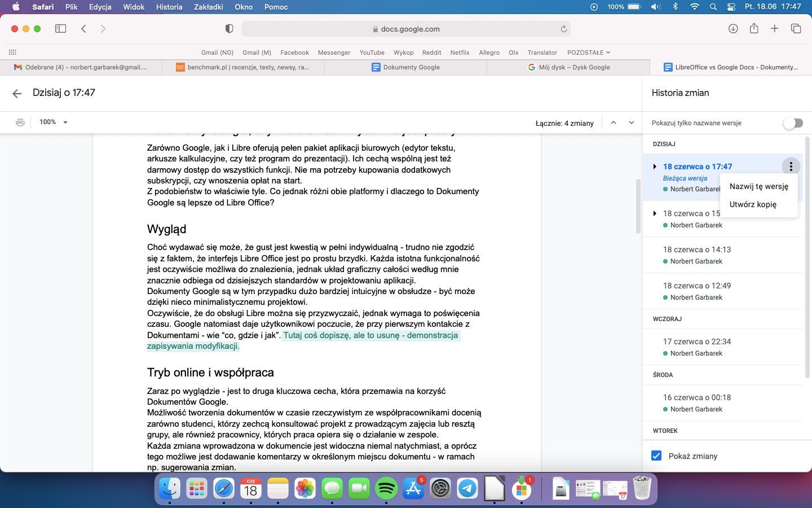Show the Safari tab overview
This screenshot has width=812, height=508.
coord(796,29)
